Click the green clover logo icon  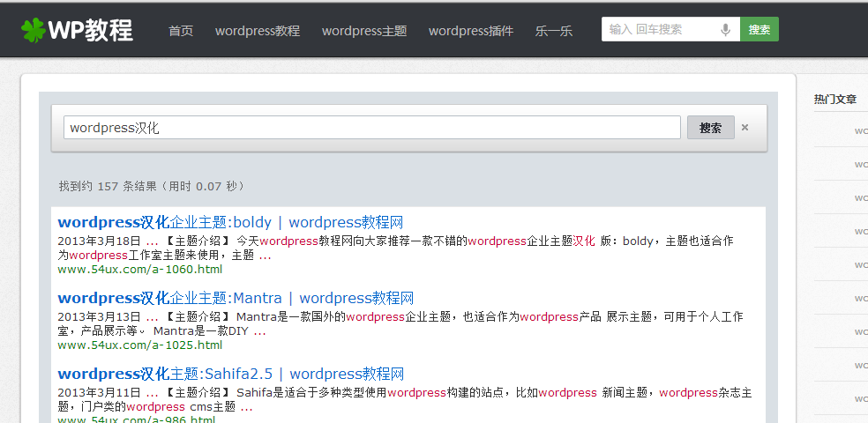point(33,30)
